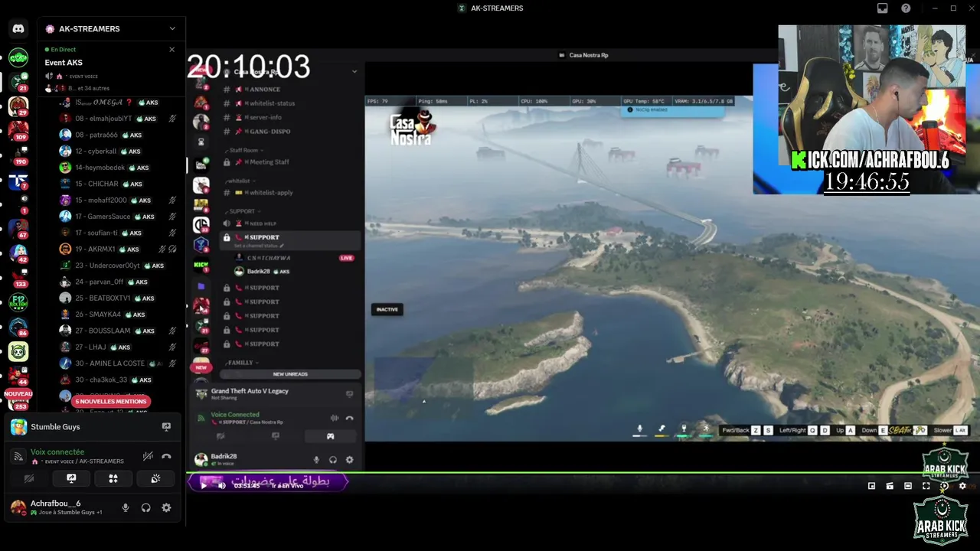
Task: Toggle noise suppression next to Voix connectée
Action: pos(148,456)
